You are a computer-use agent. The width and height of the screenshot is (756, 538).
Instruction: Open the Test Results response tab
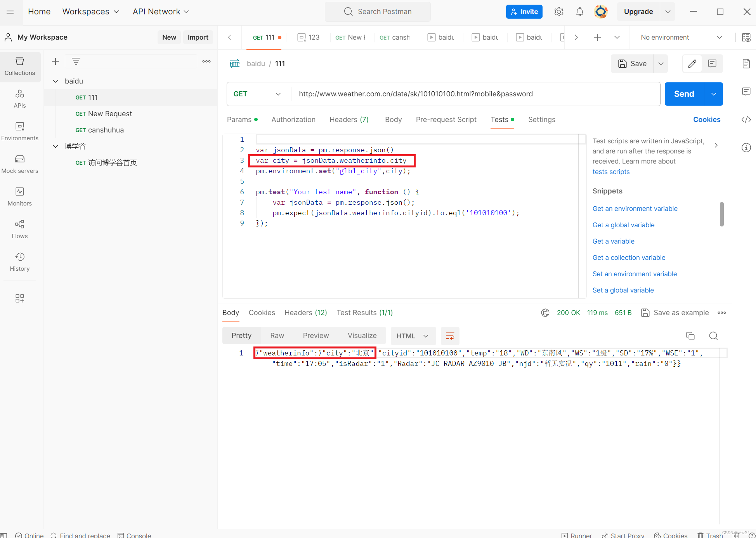(364, 313)
